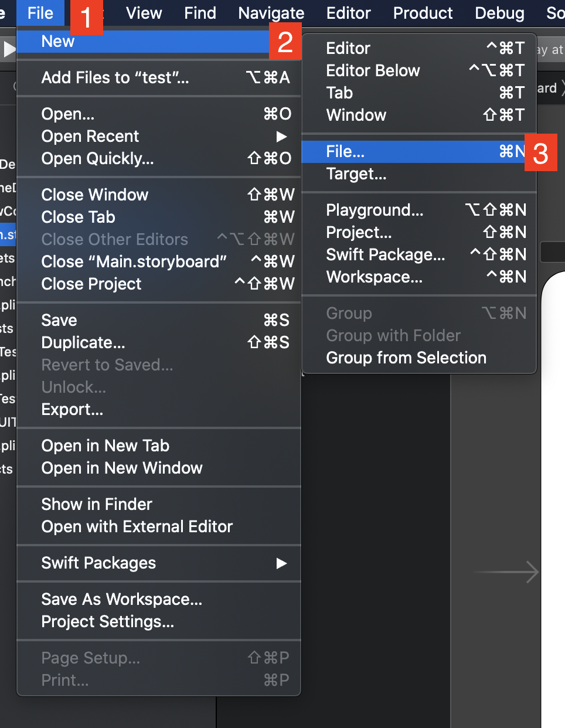Open Project Settings…

(x=159, y=621)
